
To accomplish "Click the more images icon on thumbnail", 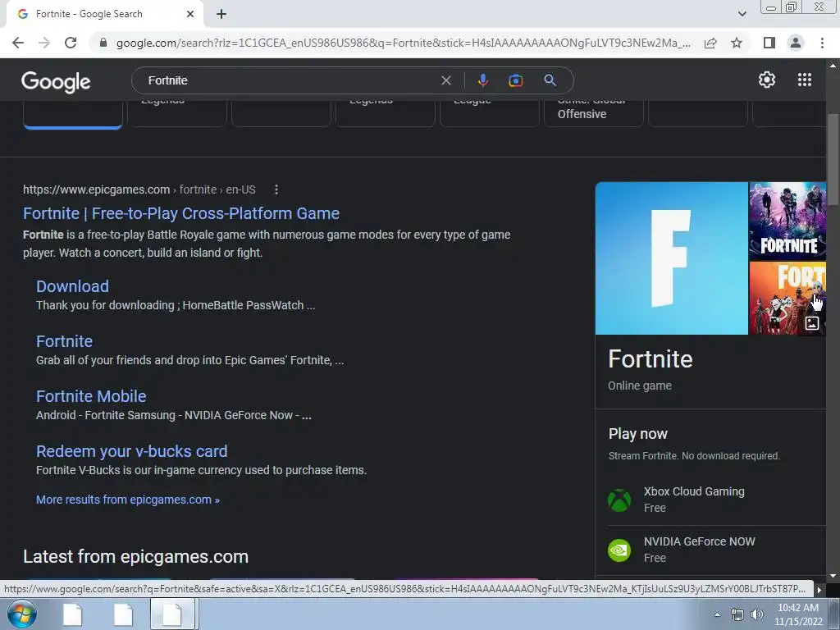I will 812,323.
